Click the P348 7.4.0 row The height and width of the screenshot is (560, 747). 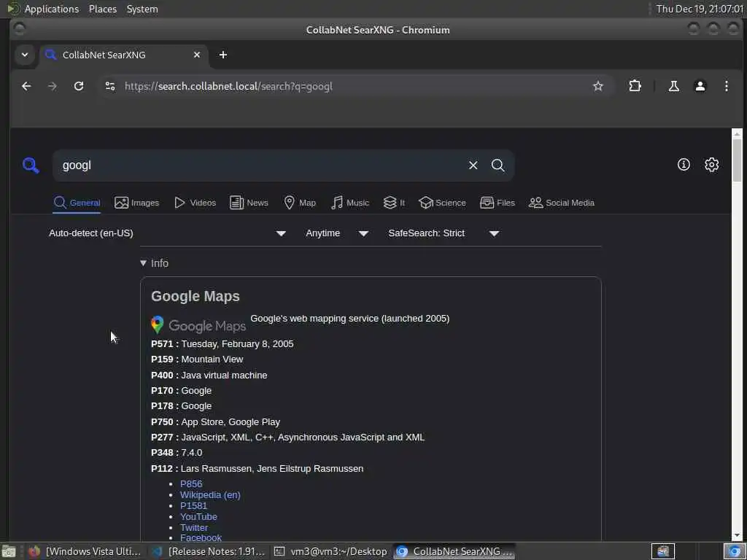(x=177, y=452)
